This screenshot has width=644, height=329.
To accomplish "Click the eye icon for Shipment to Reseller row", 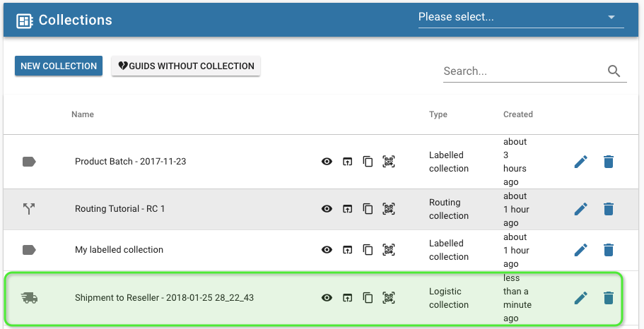I will coord(327,298).
